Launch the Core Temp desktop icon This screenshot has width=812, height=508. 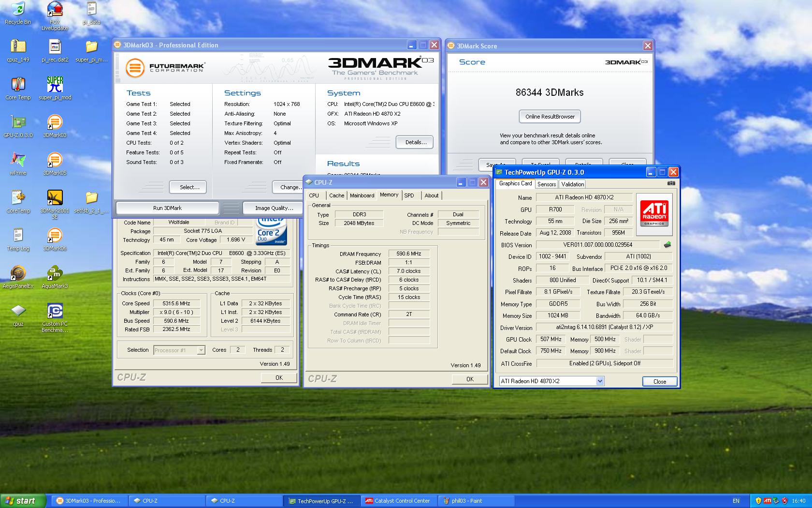(18, 89)
